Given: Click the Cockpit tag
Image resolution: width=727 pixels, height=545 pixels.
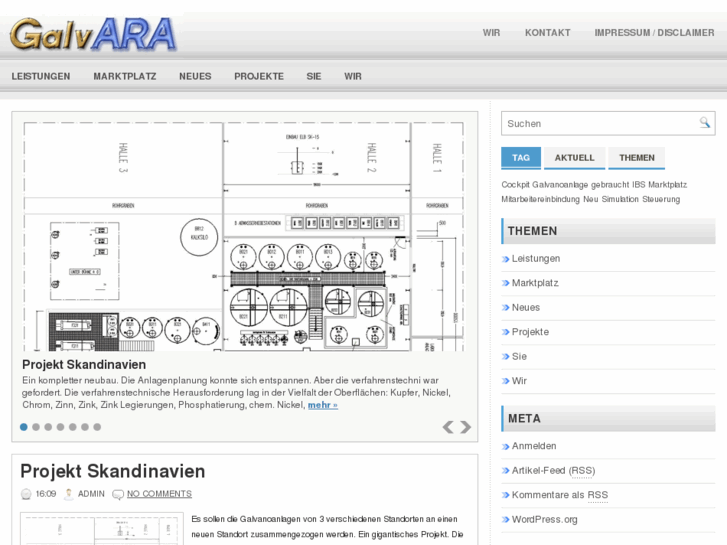Looking at the screenshot, I should pos(515,185).
